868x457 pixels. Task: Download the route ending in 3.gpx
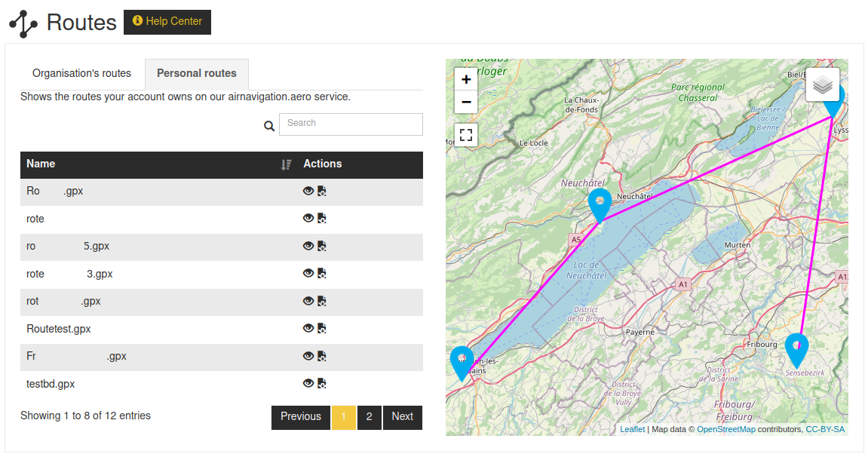(321, 273)
